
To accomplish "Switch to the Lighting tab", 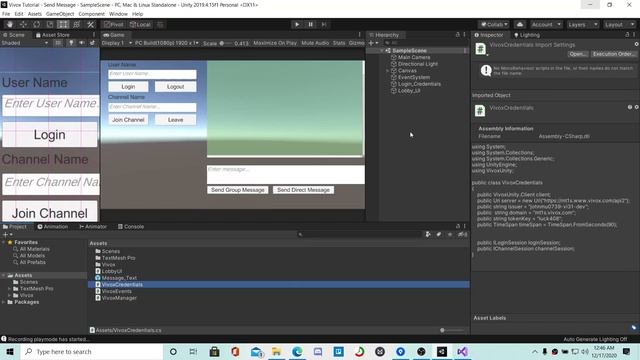I will pos(527,35).
